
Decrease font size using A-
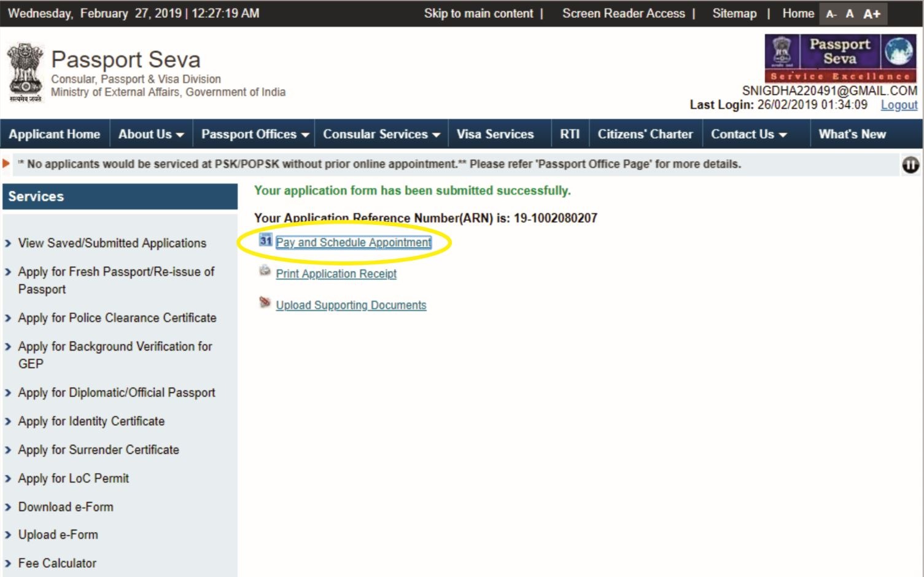831,13
